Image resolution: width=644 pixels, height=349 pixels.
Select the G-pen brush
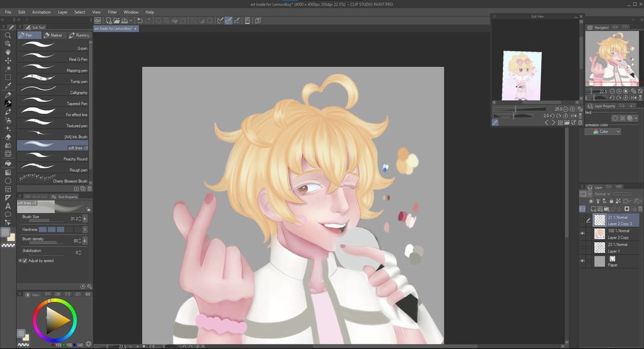[53, 46]
